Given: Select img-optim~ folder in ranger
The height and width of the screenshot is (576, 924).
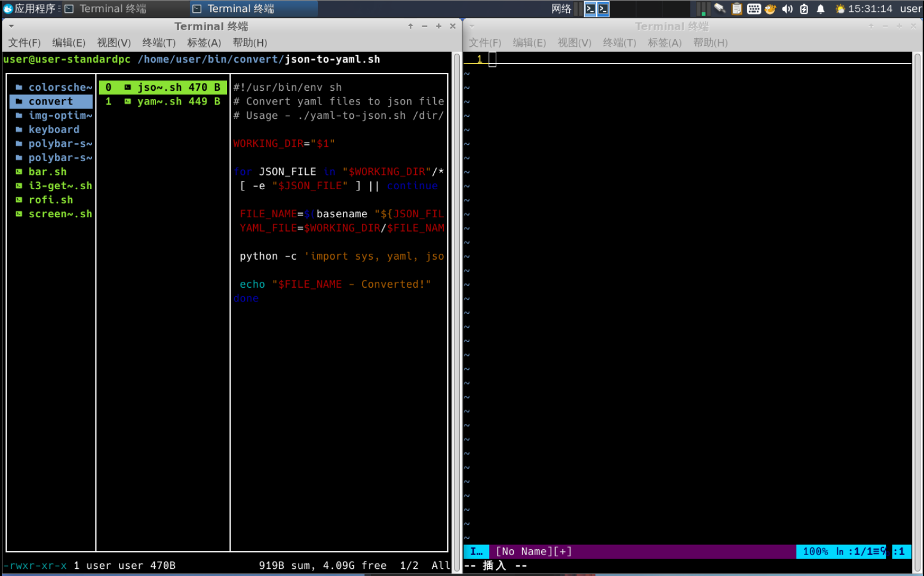Looking at the screenshot, I should point(52,115).
